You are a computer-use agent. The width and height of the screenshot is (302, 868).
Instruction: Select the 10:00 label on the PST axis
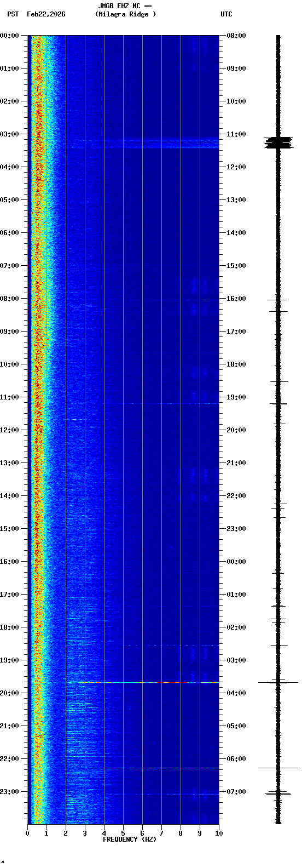[x=10, y=364]
